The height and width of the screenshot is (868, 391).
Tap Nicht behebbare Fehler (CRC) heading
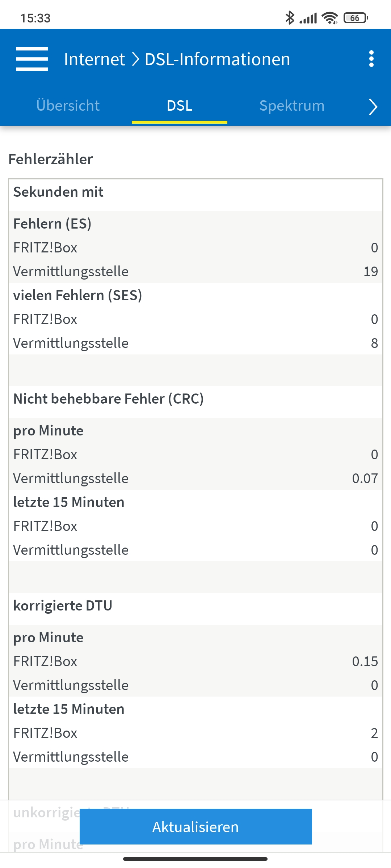tap(109, 399)
